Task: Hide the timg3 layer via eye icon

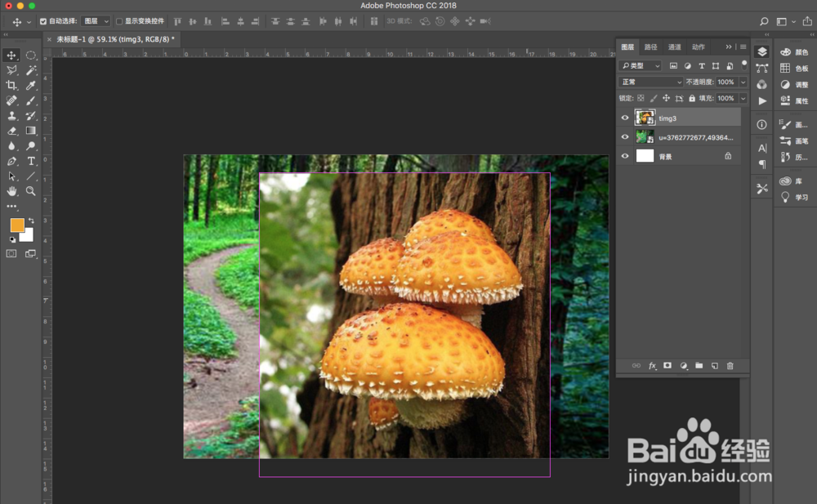Action: 625,118
